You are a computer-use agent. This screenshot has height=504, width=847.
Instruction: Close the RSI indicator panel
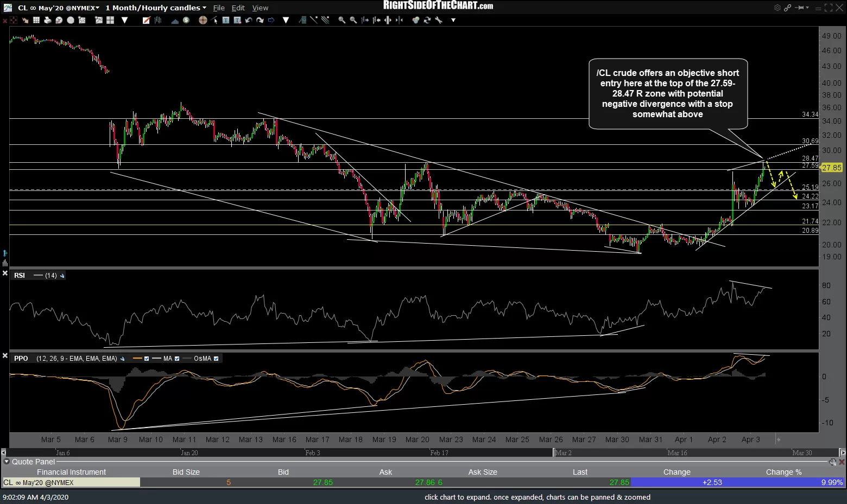pos(5,273)
